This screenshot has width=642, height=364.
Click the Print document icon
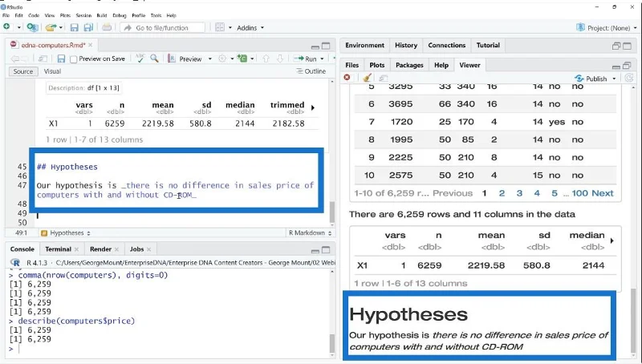click(107, 27)
